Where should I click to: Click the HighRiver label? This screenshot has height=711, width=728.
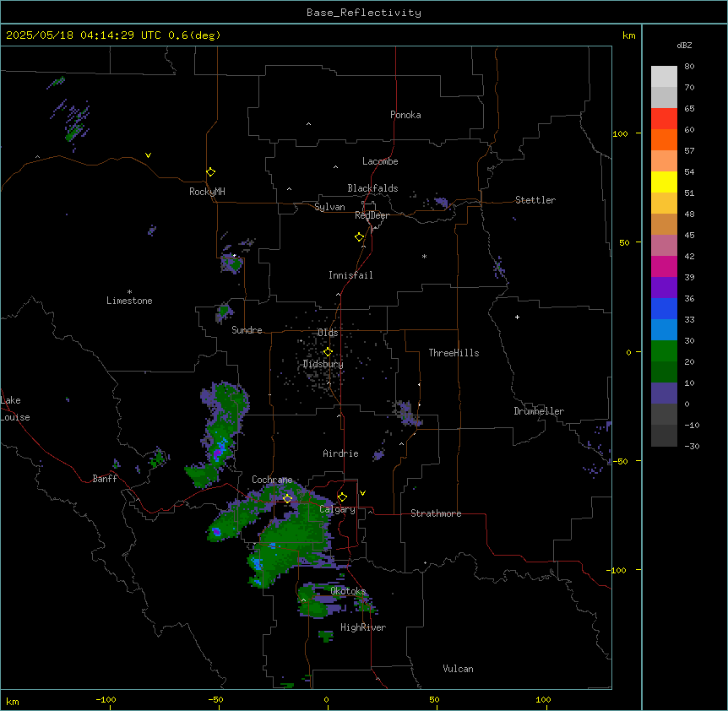pos(363,627)
